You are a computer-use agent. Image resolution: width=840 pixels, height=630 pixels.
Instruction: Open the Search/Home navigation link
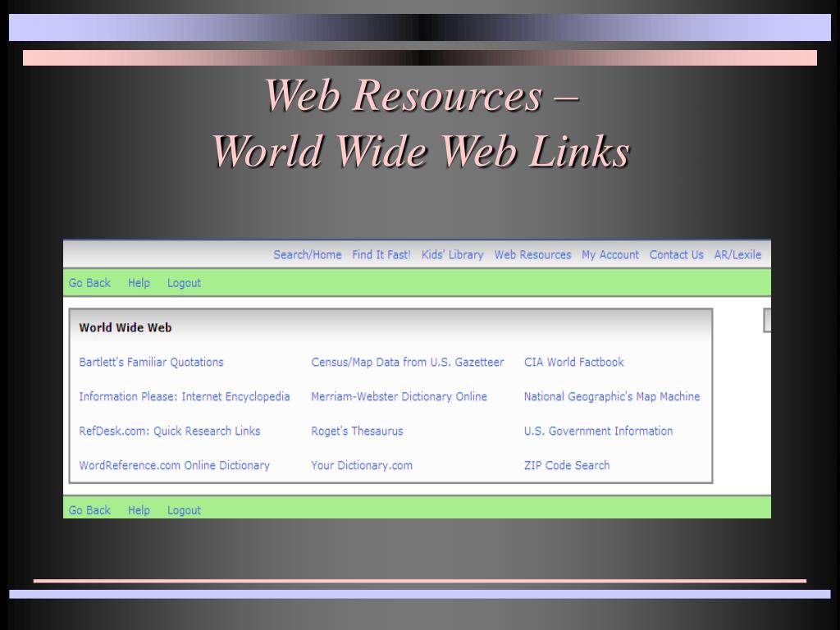tap(308, 255)
